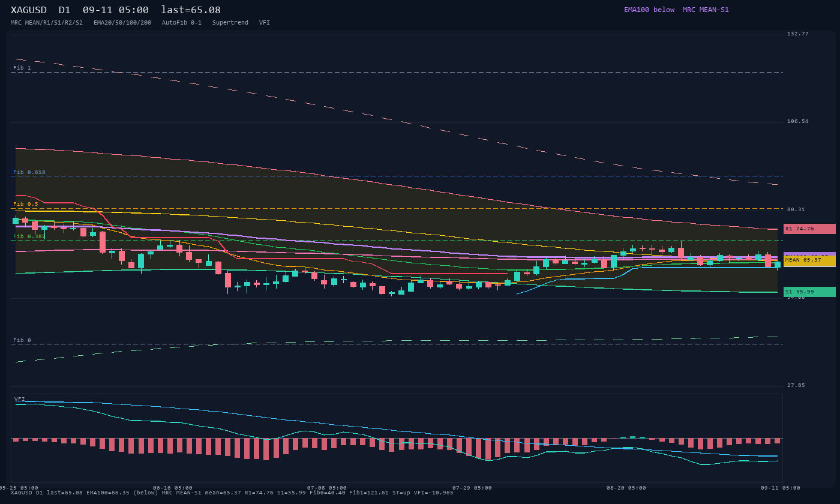The height and width of the screenshot is (504, 840).
Task: Click the '07-29 05:00' date axis label
Action: coord(472,488)
